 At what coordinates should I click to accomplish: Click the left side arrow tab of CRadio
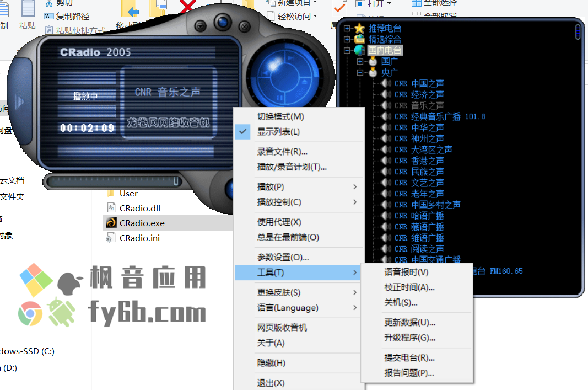click(19, 101)
